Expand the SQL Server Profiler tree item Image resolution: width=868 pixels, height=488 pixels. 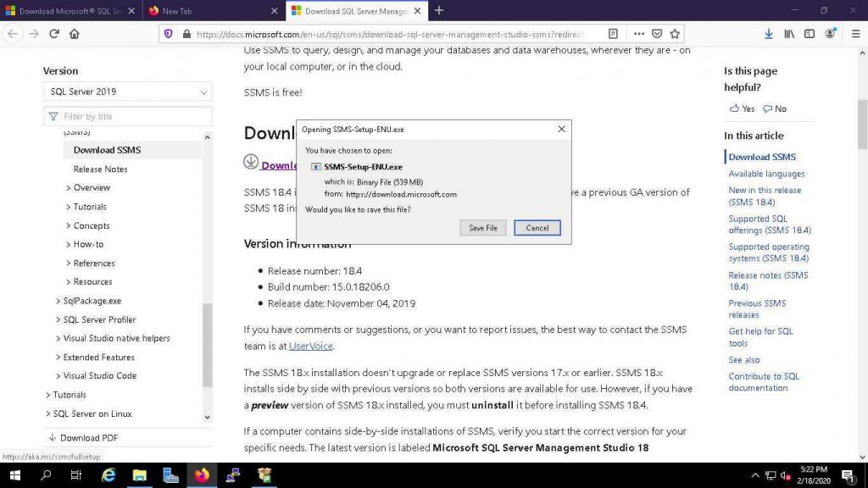(x=99, y=319)
